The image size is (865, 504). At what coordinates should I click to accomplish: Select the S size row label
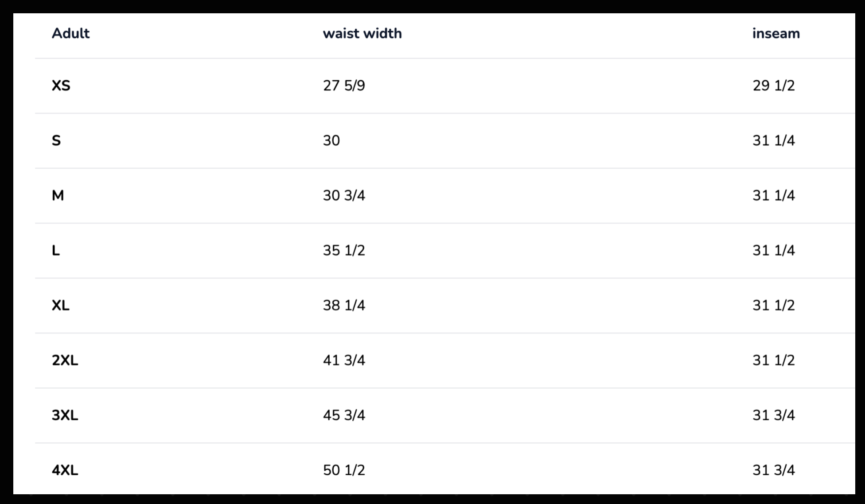(x=56, y=140)
